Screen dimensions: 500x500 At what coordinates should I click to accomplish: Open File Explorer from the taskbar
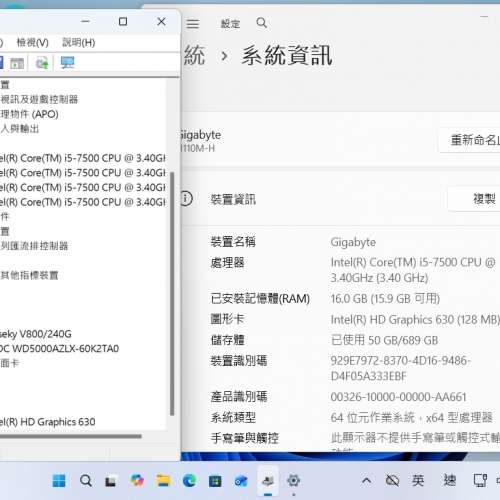point(163,481)
